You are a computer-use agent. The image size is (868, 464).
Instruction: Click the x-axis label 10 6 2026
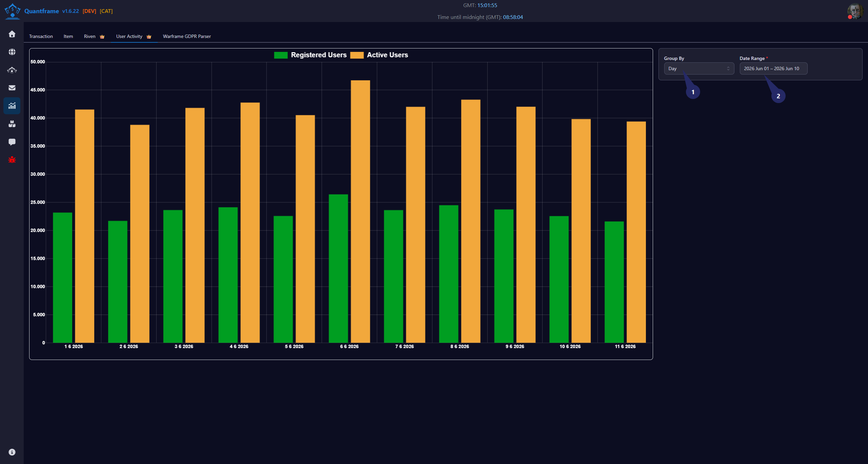pos(570,346)
